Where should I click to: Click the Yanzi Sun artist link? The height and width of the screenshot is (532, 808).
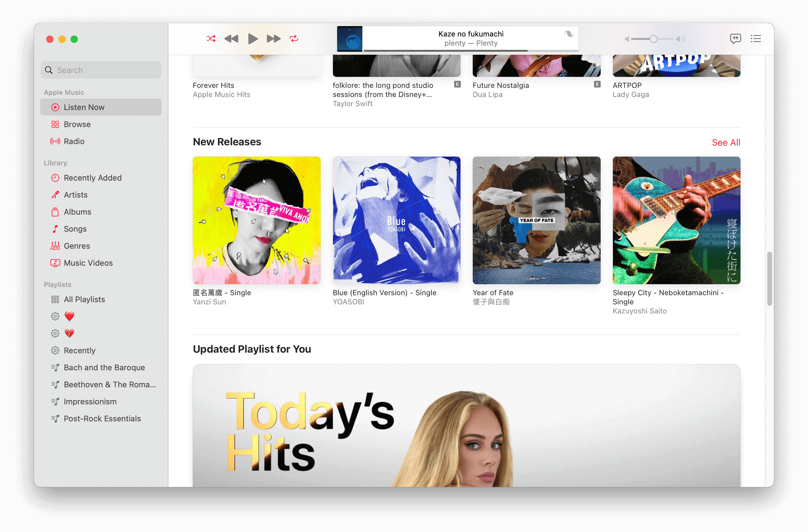click(x=209, y=302)
